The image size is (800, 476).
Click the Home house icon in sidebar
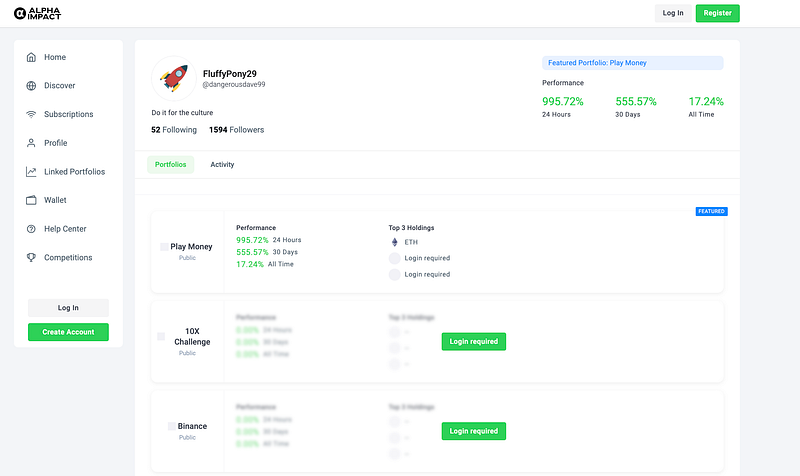tap(31, 57)
